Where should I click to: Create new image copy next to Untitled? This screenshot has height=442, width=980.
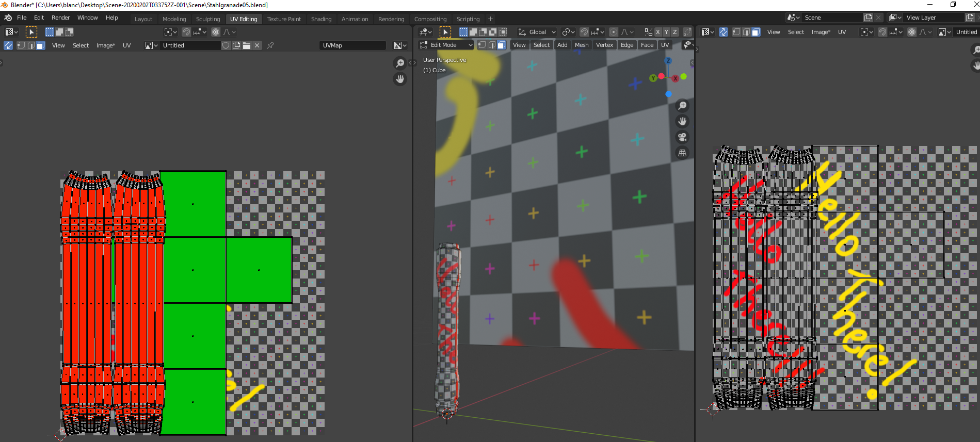click(x=236, y=45)
